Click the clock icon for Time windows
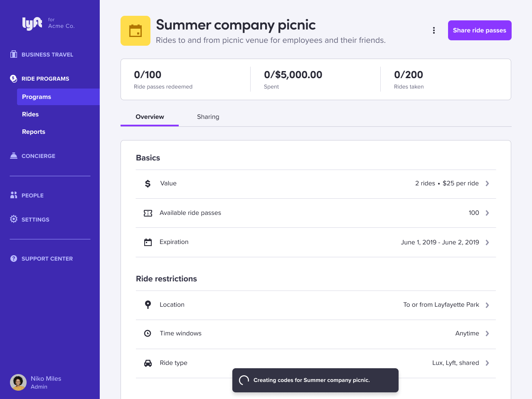This screenshot has height=399, width=532. pos(148,333)
